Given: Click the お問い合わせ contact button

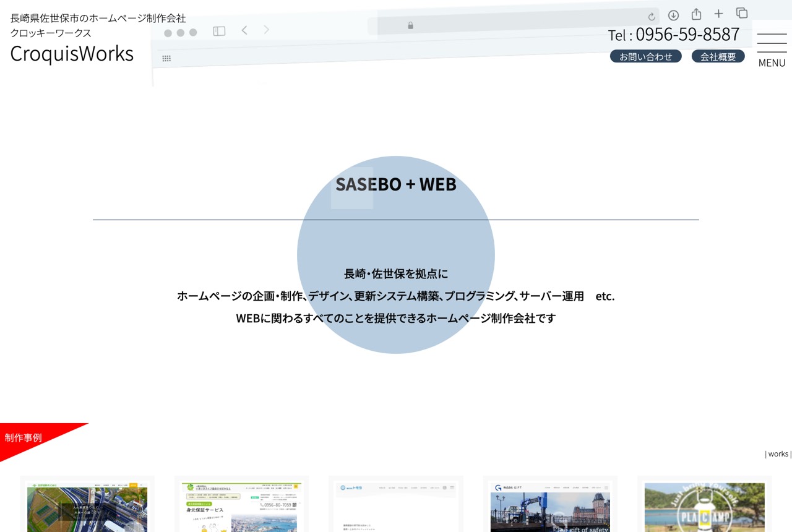Looking at the screenshot, I should pos(646,56).
